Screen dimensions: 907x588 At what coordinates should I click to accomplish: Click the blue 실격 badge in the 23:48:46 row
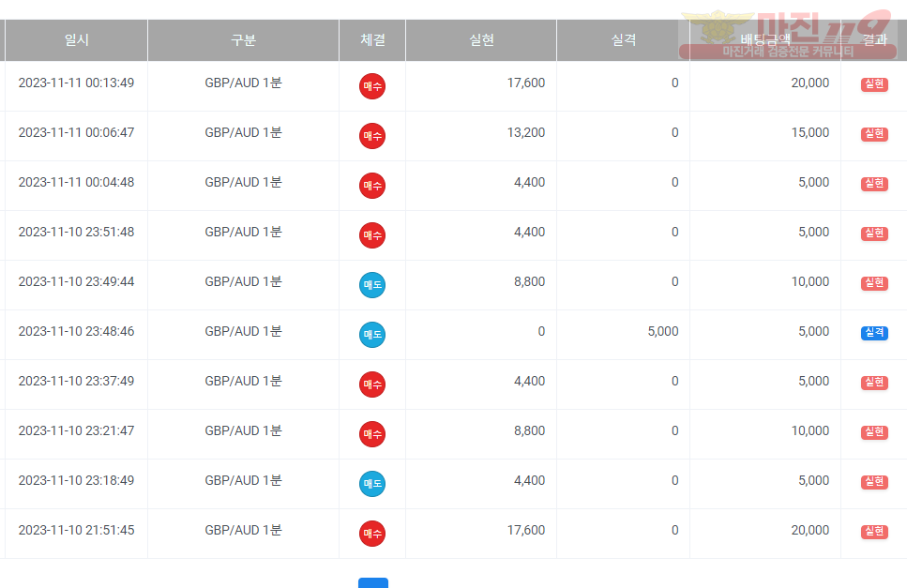(x=874, y=332)
